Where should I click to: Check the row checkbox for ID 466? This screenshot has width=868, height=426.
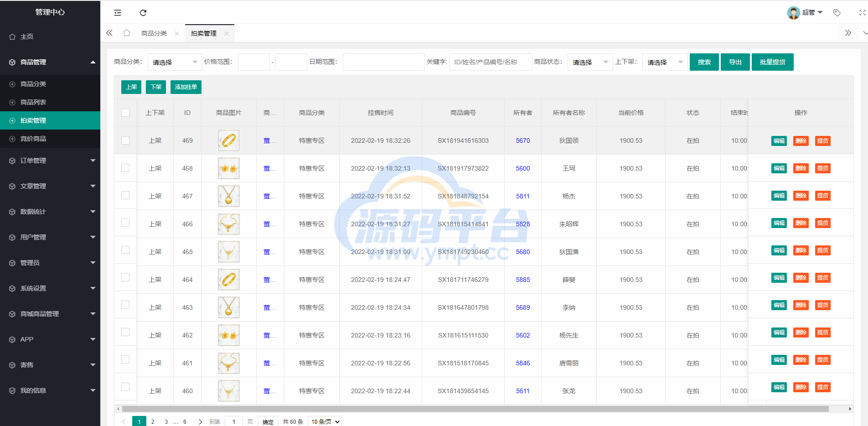[x=125, y=223]
